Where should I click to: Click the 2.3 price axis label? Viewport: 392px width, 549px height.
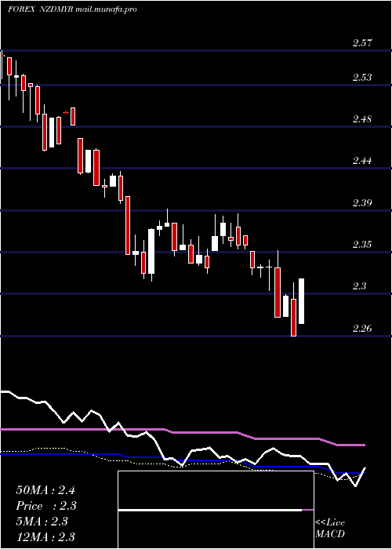tap(359, 286)
